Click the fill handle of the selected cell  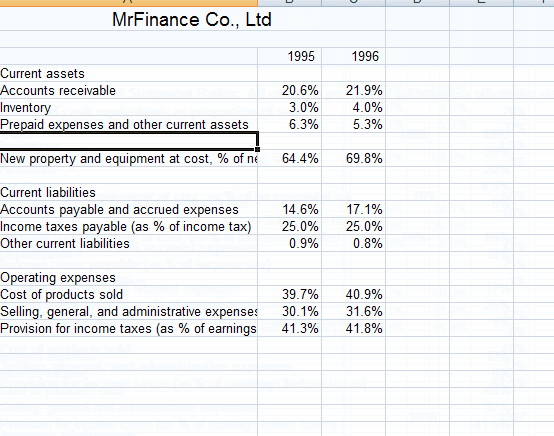point(257,149)
